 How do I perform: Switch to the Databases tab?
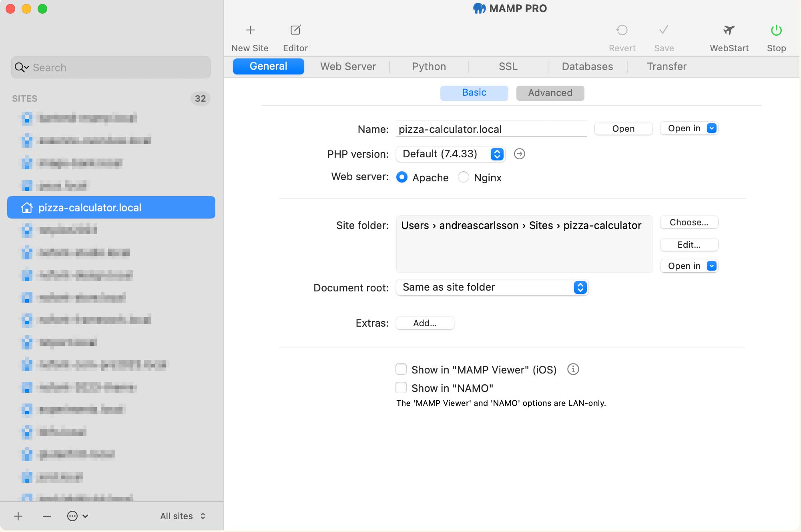[587, 66]
